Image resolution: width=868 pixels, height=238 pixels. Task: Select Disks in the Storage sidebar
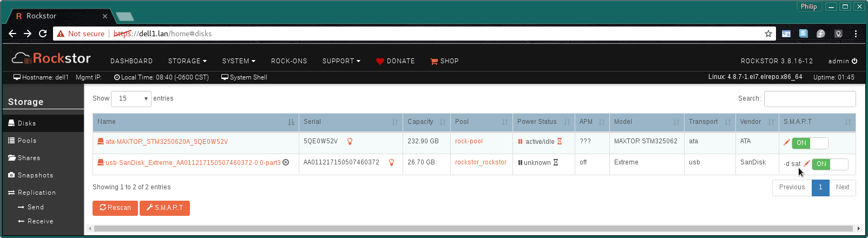[43, 123]
